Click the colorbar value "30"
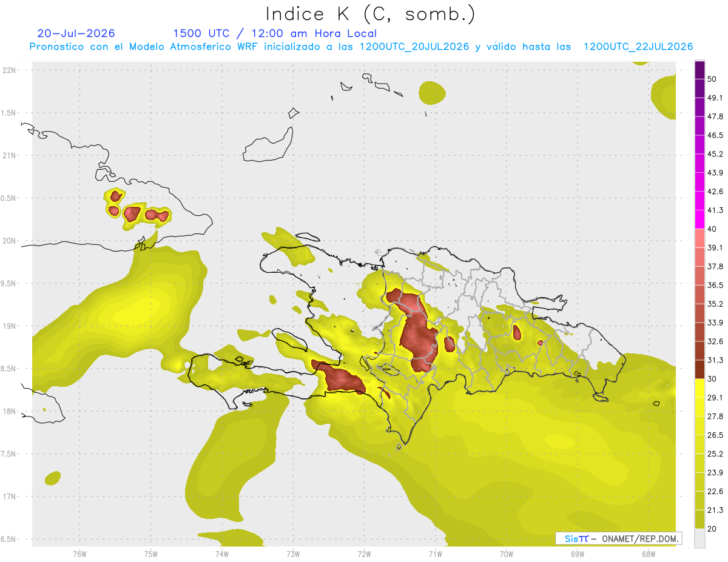728x562 pixels. point(713,379)
